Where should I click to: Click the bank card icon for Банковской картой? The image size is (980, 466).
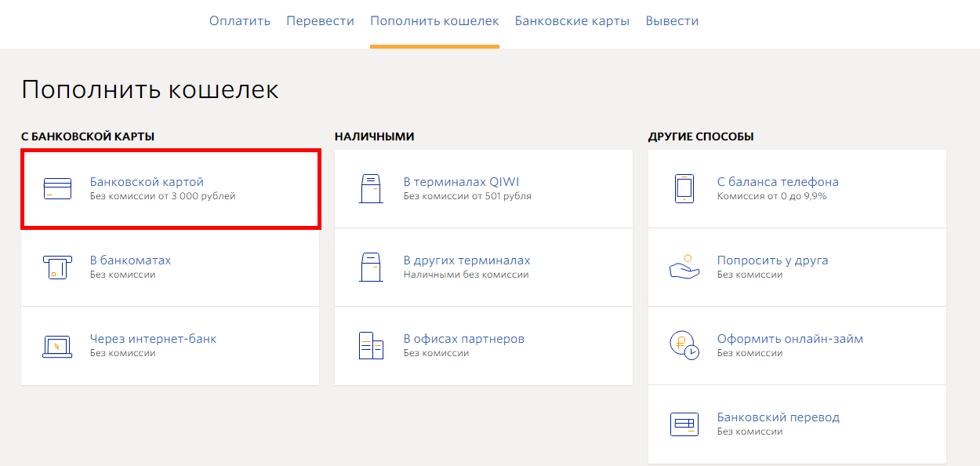pyautogui.click(x=57, y=189)
